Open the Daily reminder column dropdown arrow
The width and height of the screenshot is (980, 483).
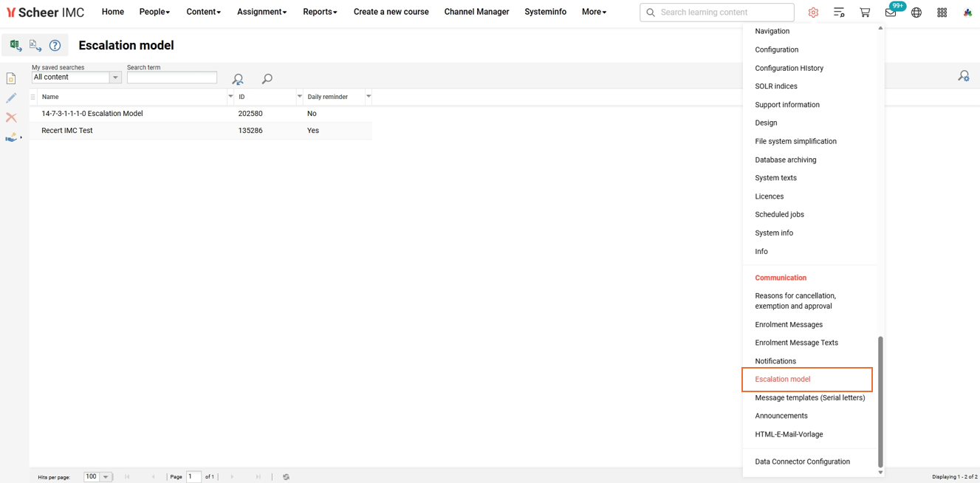click(x=369, y=96)
